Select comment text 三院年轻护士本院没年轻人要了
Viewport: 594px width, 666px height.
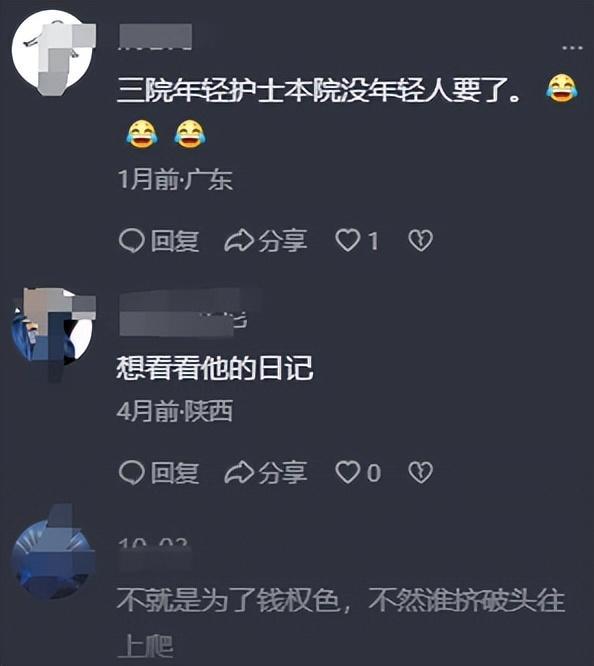pyautogui.click(x=319, y=90)
